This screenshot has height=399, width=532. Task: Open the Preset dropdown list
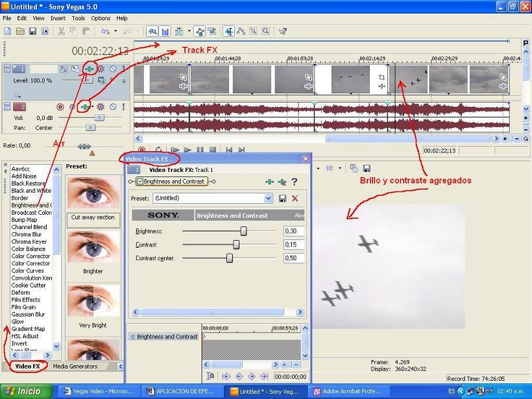268,199
